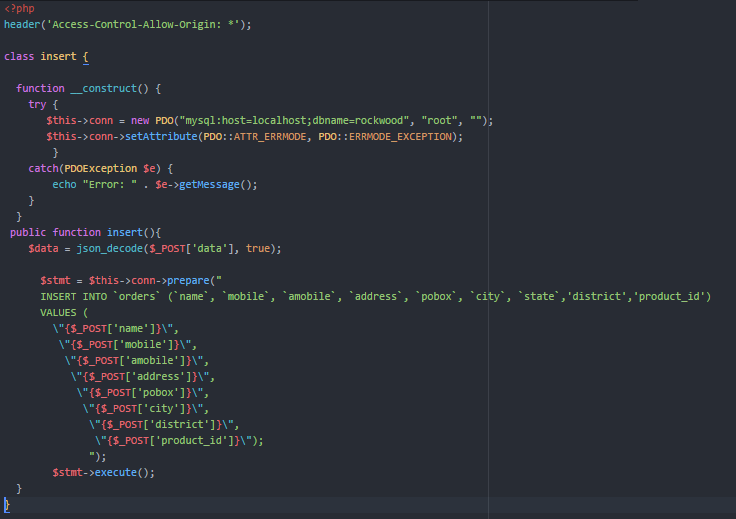
Task: Click the 'insert' function name after public function
Action: pos(125,232)
